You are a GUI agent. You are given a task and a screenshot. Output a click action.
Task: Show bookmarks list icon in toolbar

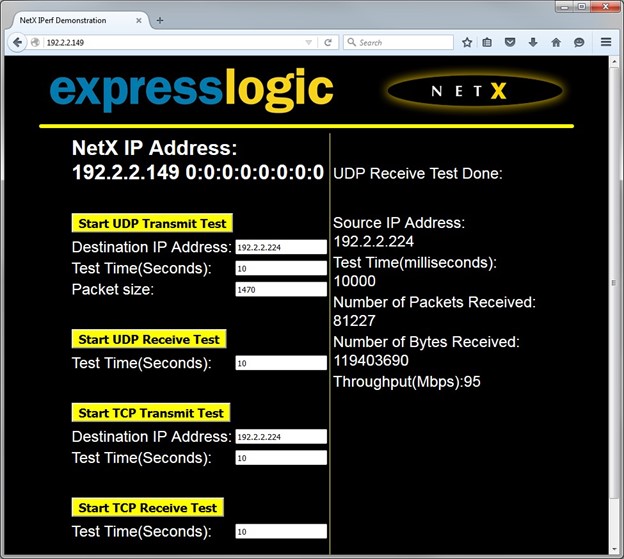pos(487,42)
